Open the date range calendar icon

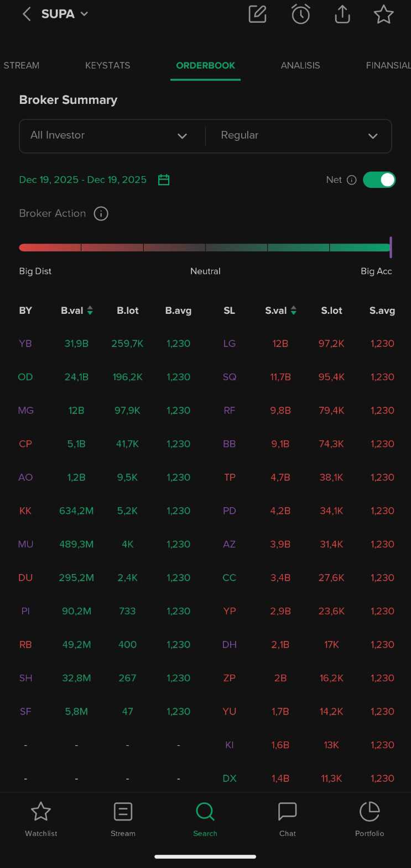pyautogui.click(x=164, y=180)
